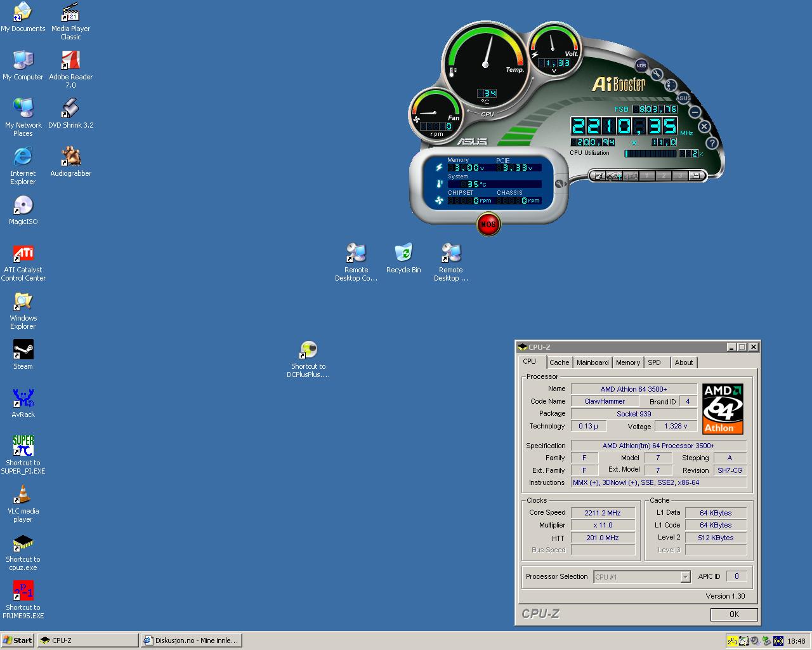Launch the Adobe Reader 7.0 shortcut
Screen dimensions: 812x650
point(70,69)
